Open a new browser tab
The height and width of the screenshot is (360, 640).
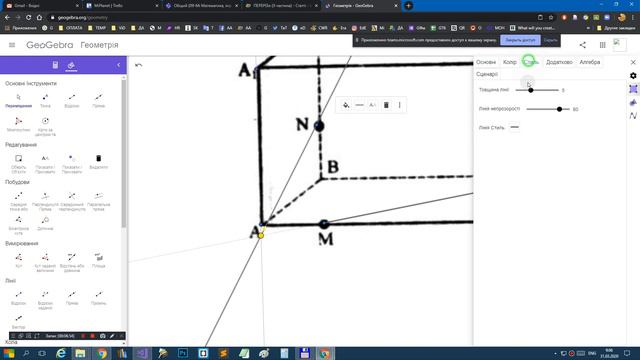(408, 6)
